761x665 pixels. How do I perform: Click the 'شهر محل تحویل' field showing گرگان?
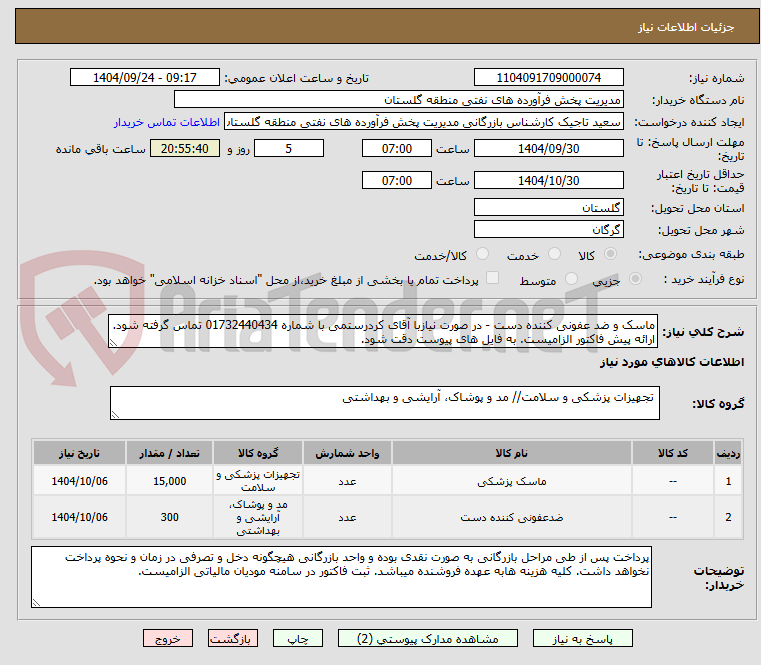coord(548,229)
